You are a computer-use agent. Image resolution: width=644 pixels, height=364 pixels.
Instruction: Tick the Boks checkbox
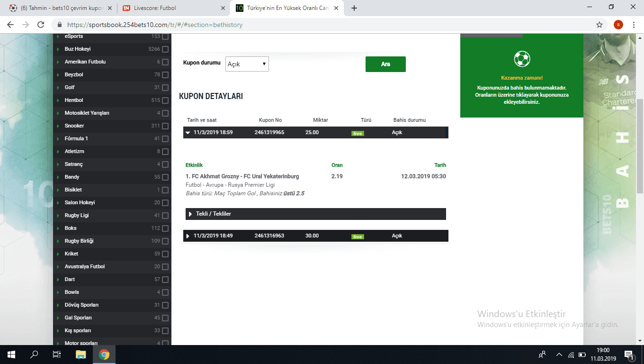165,228
